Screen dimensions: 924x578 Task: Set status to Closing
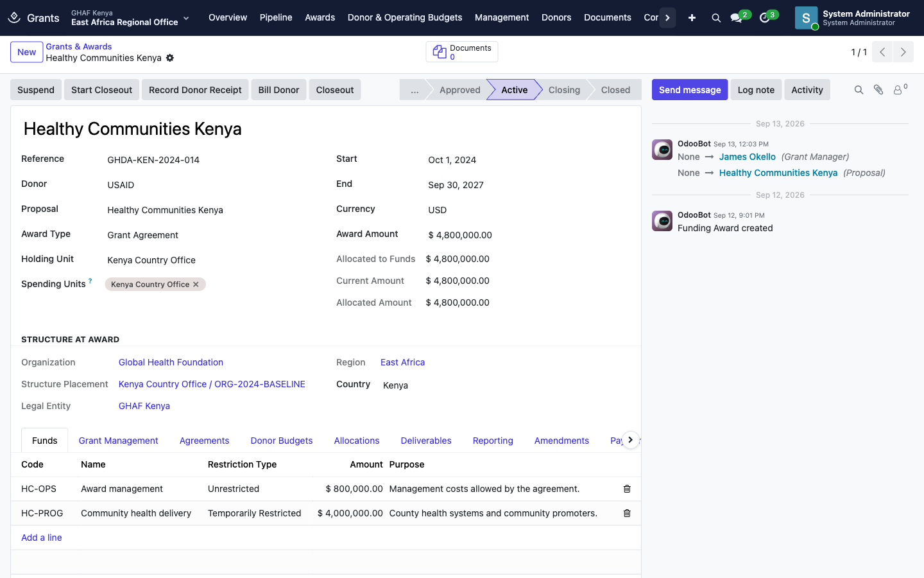pyautogui.click(x=564, y=90)
